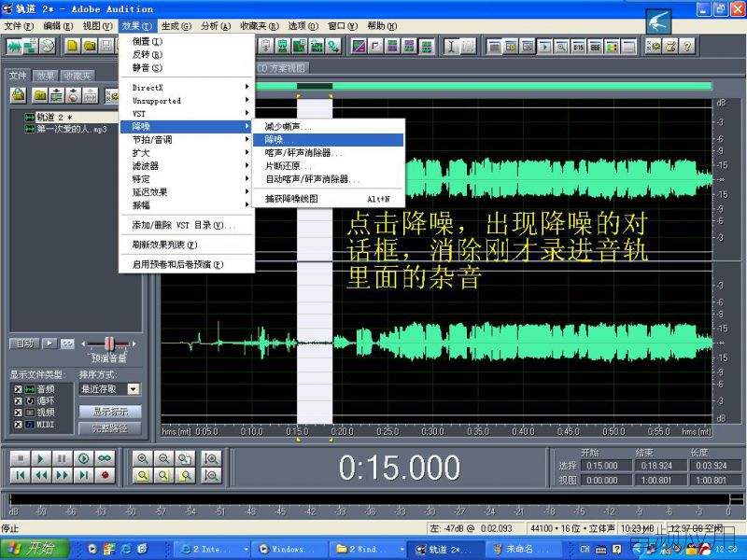Click Zoom In horizontally icon
Image resolution: width=747 pixels, height=560 pixels.
[143, 458]
